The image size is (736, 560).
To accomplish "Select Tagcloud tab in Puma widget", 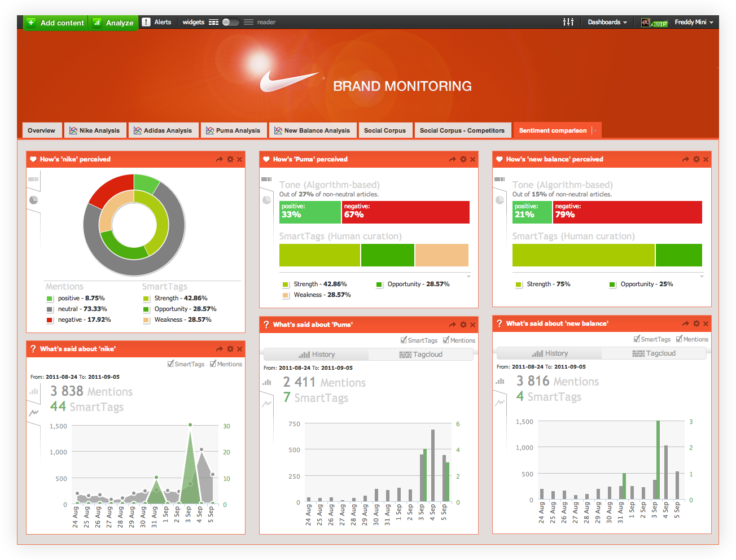I will point(421,355).
